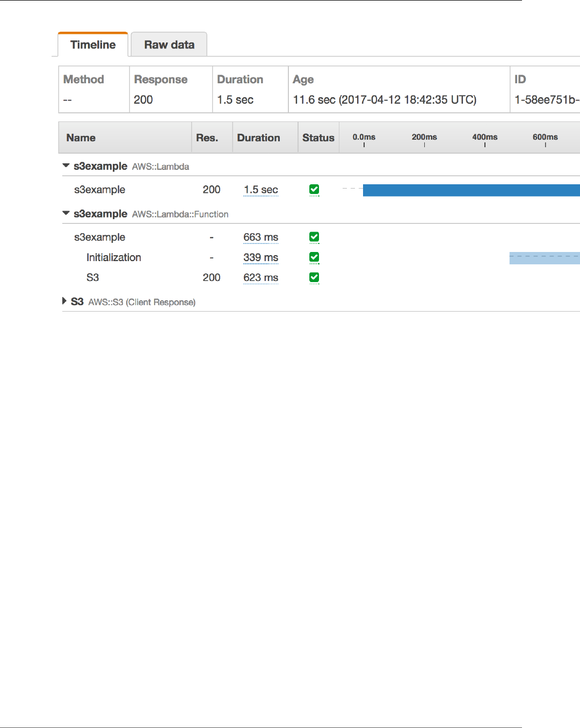The image size is (580, 728).
Task: Collapse the s3example AWS::Lambda group
Action: [x=66, y=166]
